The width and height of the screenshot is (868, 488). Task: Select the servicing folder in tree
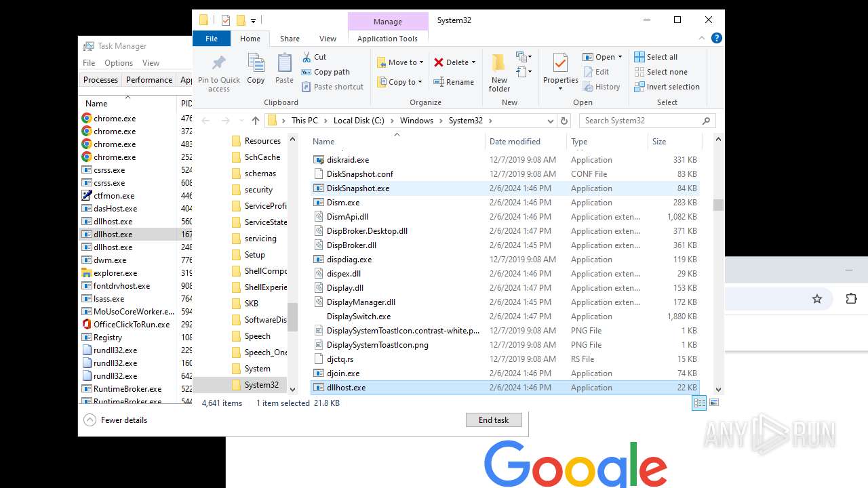[x=260, y=239]
